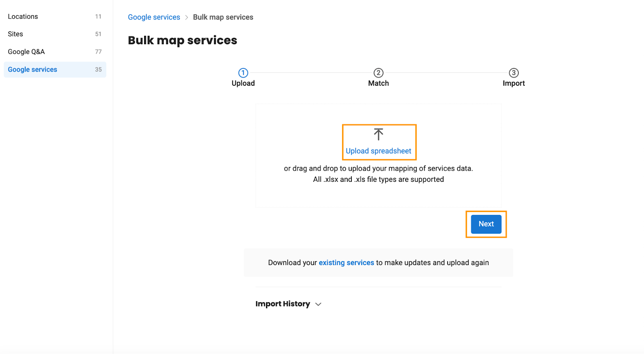Open Locations in the sidebar
Screen dimensions: 644x354
[x=55, y=16]
